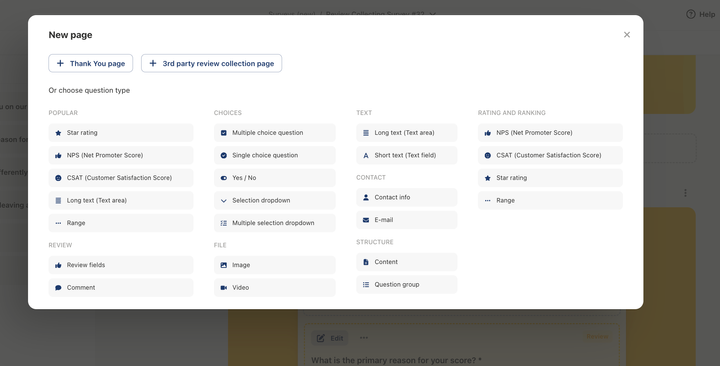This screenshot has height=366, width=720.
Task: Choose the Comment question type
Action: [x=121, y=287]
